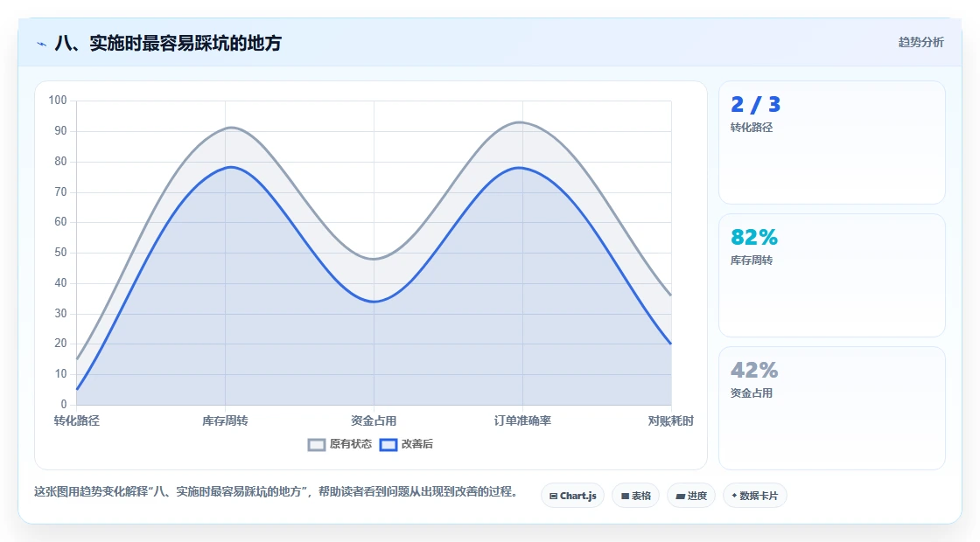Image resolution: width=980 pixels, height=542 pixels.
Task: Click the 订单准确率 x-axis label
Action: coord(522,420)
